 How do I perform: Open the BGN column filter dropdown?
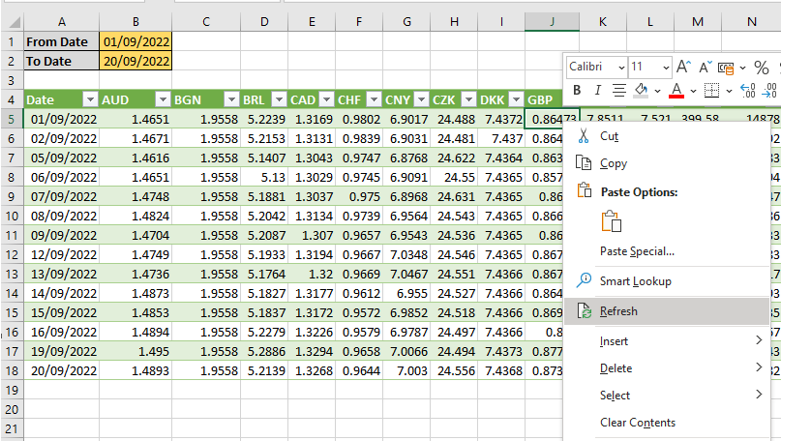tap(231, 100)
